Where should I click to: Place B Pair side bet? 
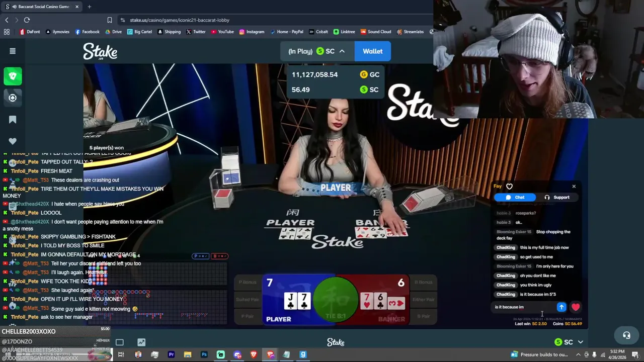click(424, 316)
